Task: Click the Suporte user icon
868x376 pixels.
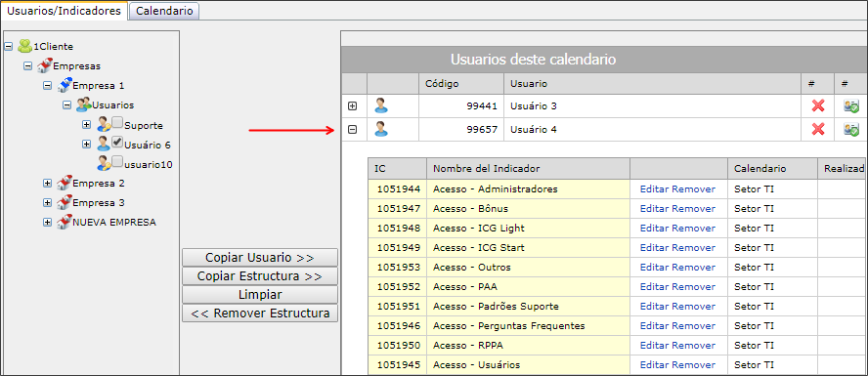Action: 104,124
